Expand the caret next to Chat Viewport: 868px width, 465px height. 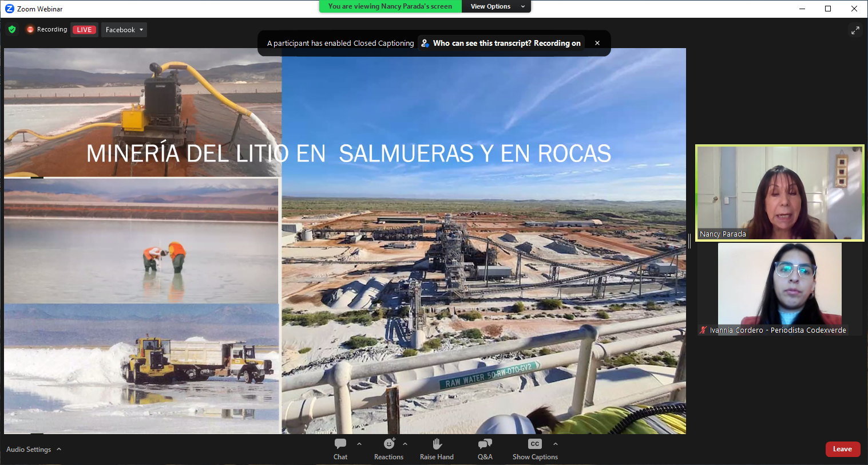(x=359, y=444)
